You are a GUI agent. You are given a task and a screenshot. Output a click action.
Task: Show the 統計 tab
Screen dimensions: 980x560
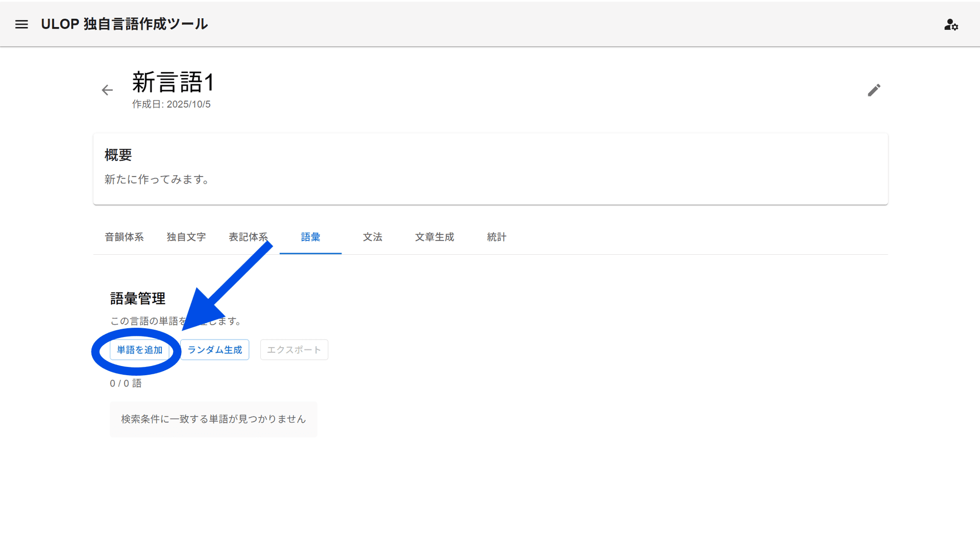tap(497, 237)
